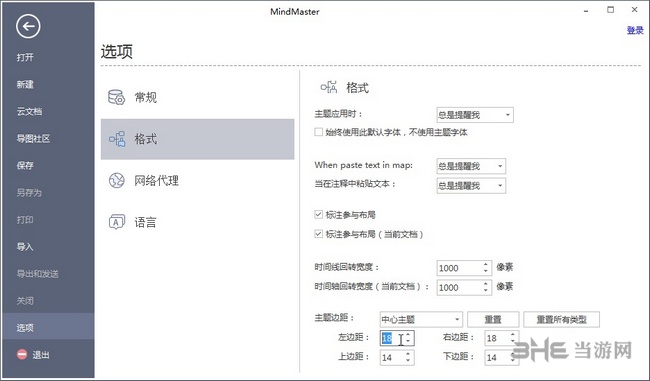This screenshot has height=381, width=650.
Task: Maximize the MindMaster window
Action: click(611, 10)
